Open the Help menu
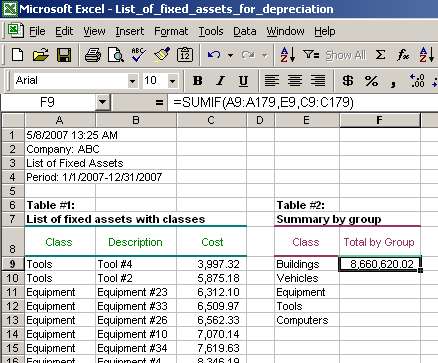This screenshot has width=438, height=363. point(325,31)
